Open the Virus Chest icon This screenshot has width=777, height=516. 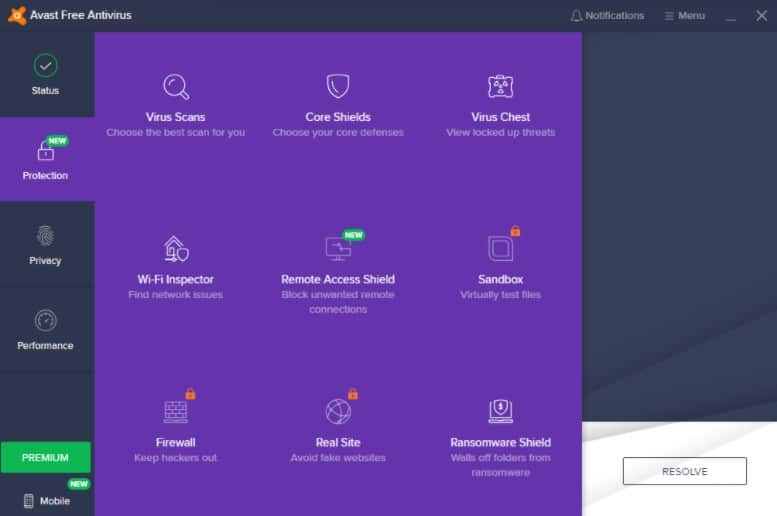pos(500,86)
